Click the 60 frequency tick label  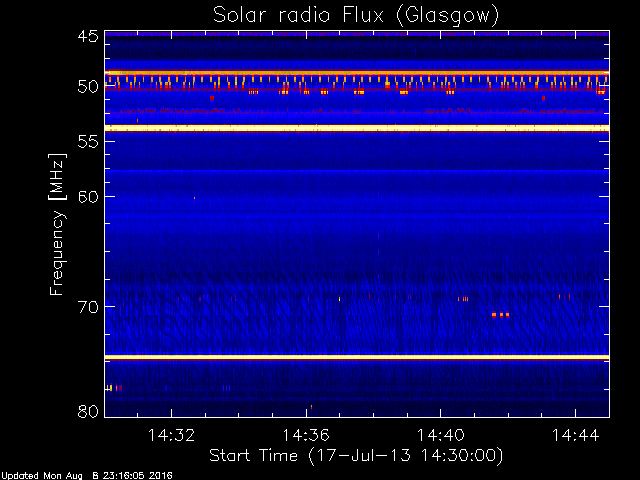click(x=88, y=197)
